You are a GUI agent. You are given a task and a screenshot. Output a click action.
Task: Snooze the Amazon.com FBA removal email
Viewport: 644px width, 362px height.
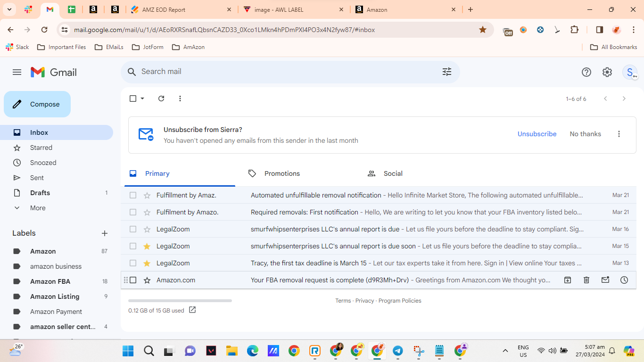coord(624,280)
